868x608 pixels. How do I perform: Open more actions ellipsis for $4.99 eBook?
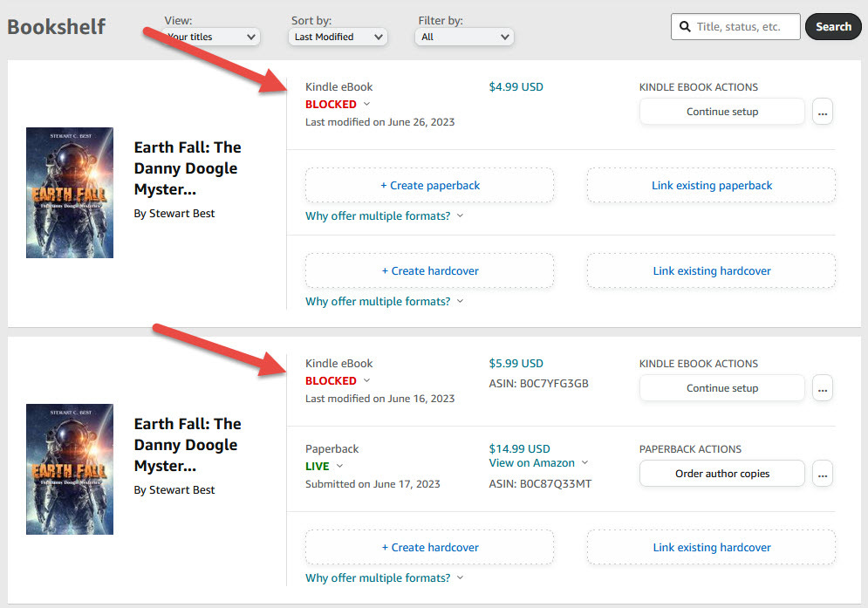click(x=823, y=112)
